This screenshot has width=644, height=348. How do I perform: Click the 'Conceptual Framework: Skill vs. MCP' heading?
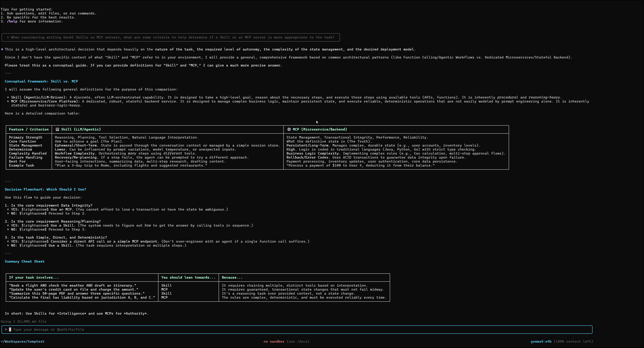(x=41, y=81)
